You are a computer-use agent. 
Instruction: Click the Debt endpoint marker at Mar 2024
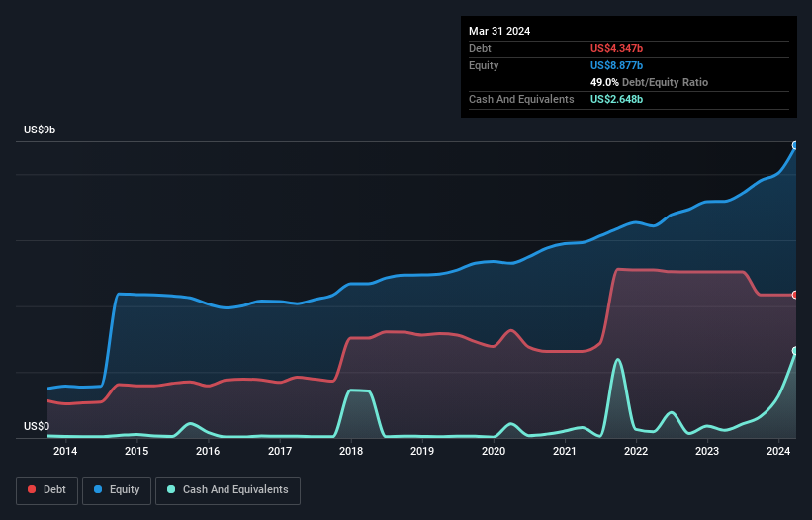(x=795, y=295)
